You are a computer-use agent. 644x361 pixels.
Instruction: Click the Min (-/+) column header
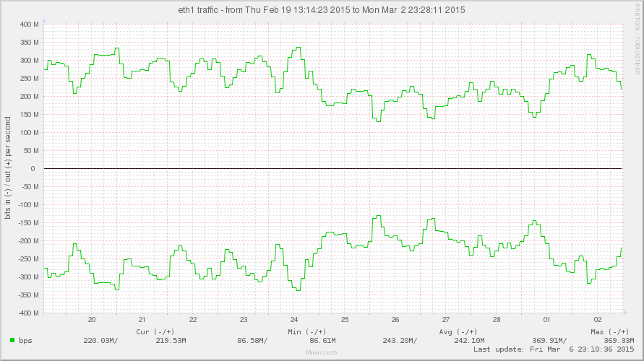[306, 331]
